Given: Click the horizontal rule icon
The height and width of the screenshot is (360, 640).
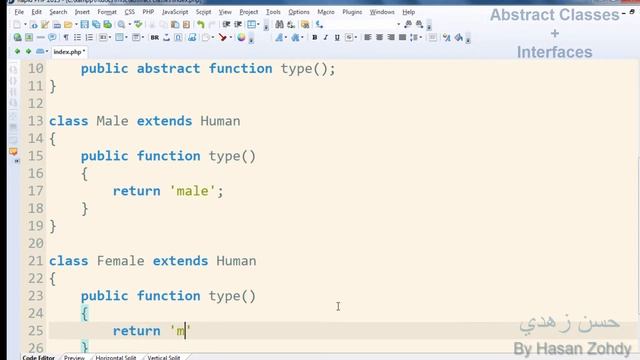Looking at the screenshot, I should [40, 38].
